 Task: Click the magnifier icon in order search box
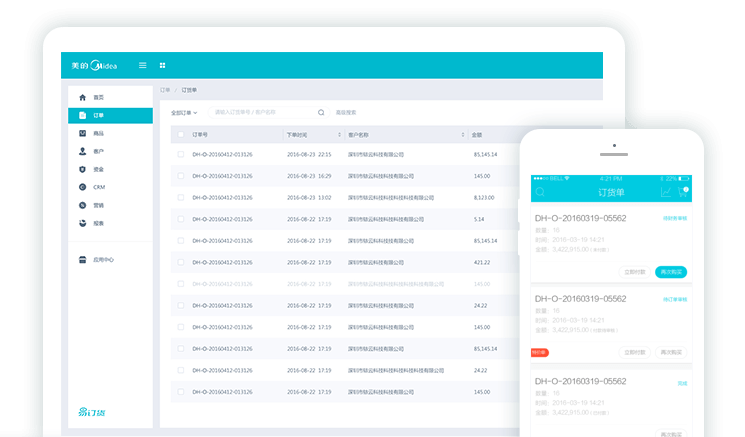pyautogui.click(x=321, y=112)
